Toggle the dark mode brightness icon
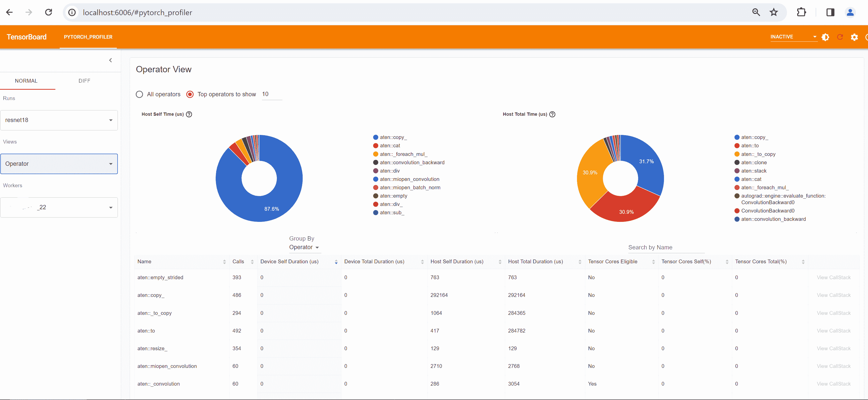 [825, 37]
